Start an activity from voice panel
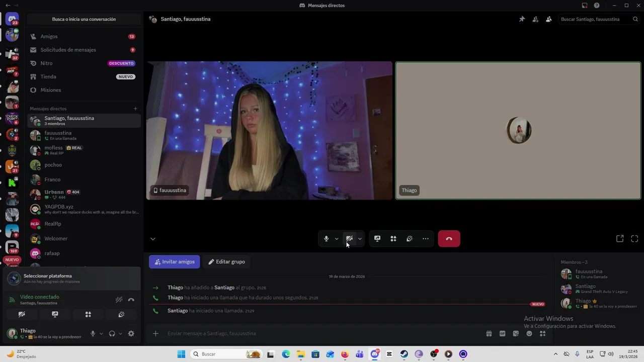Viewport: 644px width, 362px height. point(88,314)
